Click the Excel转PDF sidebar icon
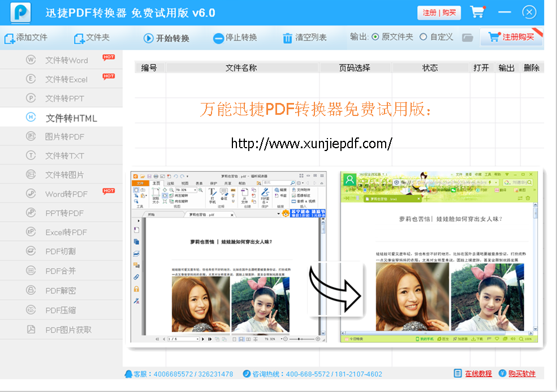The image size is (557, 392). tap(31, 232)
